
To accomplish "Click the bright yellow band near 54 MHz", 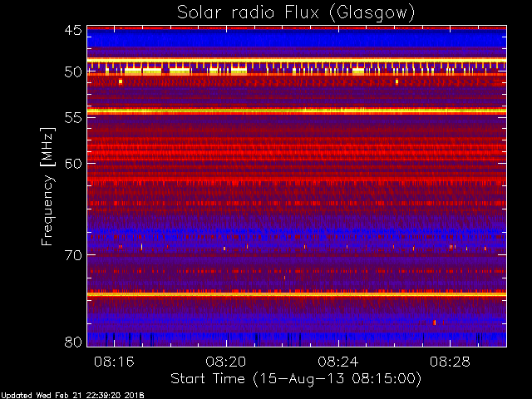I will click(297, 111).
